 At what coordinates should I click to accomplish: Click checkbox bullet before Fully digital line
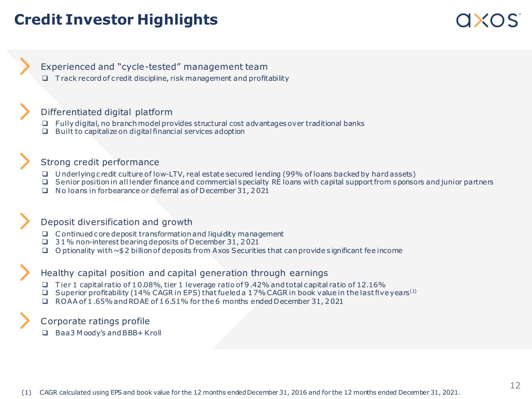pyautogui.click(x=45, y=124)
